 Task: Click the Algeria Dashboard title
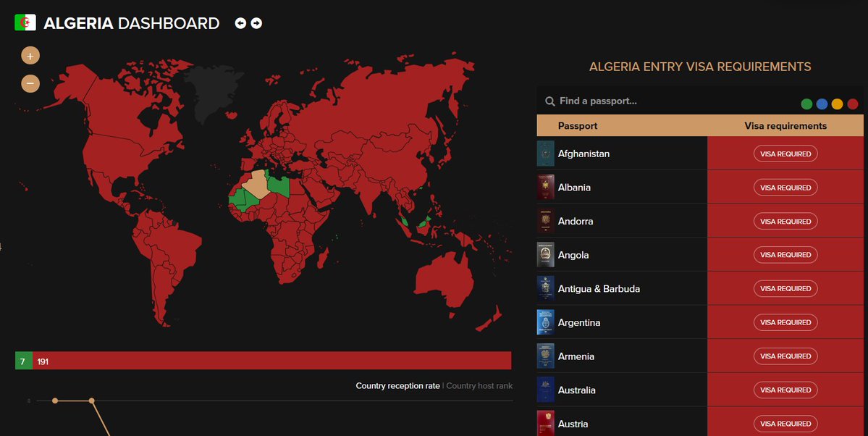pos(132,23)
